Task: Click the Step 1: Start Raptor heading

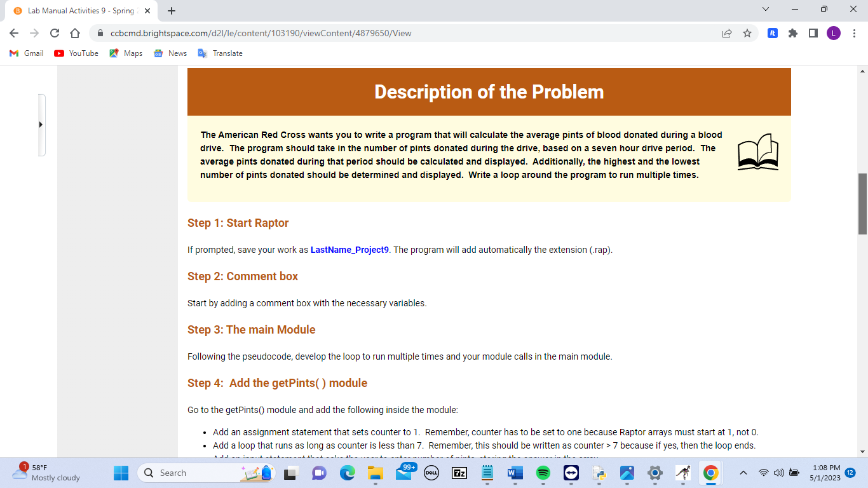Action: tap(238, 223)
